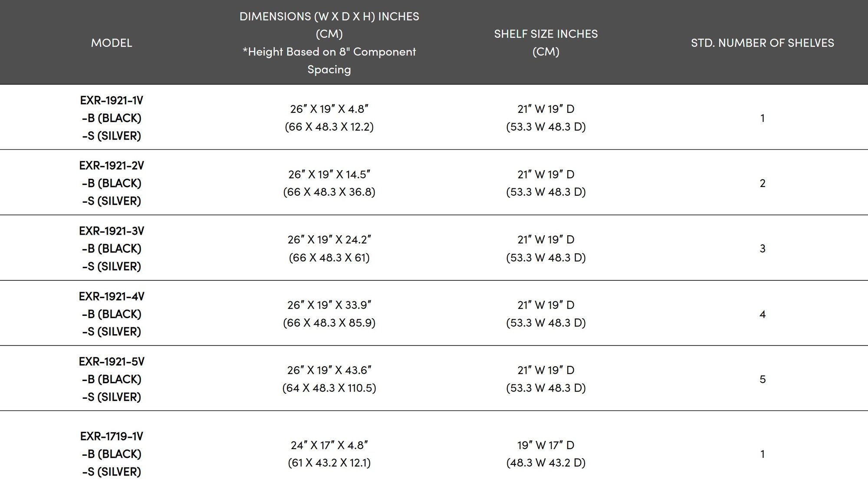Click the 26" X 19" X 24.2" dimensions cell
This screenshot has width=868, height=493.
click(x=329, y=248)
